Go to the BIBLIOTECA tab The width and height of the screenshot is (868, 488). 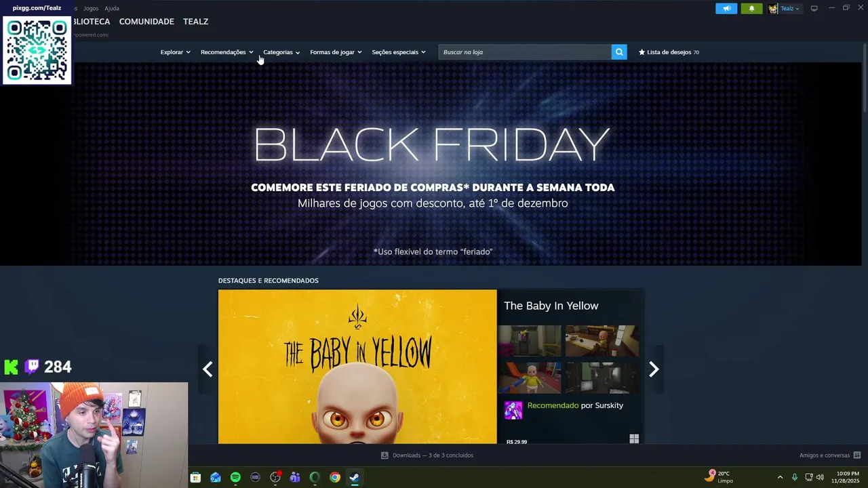(x=91, y=22)
